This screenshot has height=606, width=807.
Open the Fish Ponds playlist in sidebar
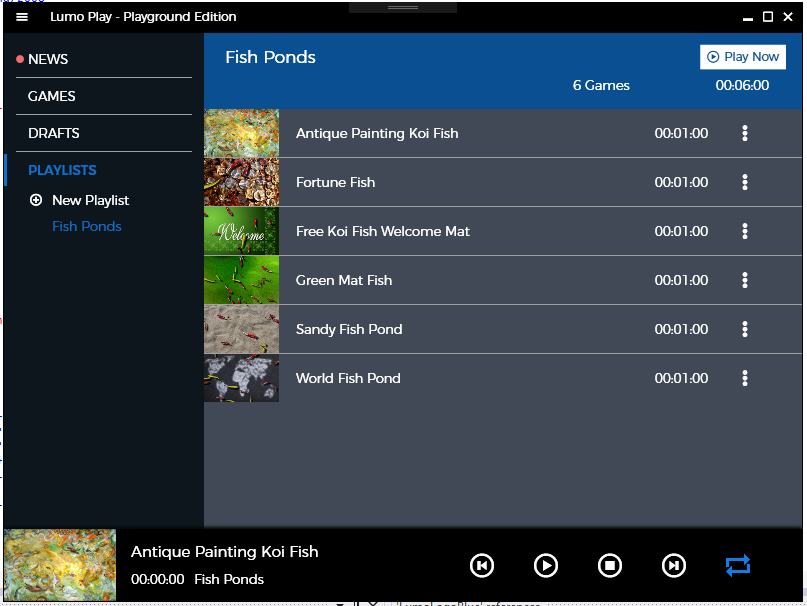coord(87,227)
